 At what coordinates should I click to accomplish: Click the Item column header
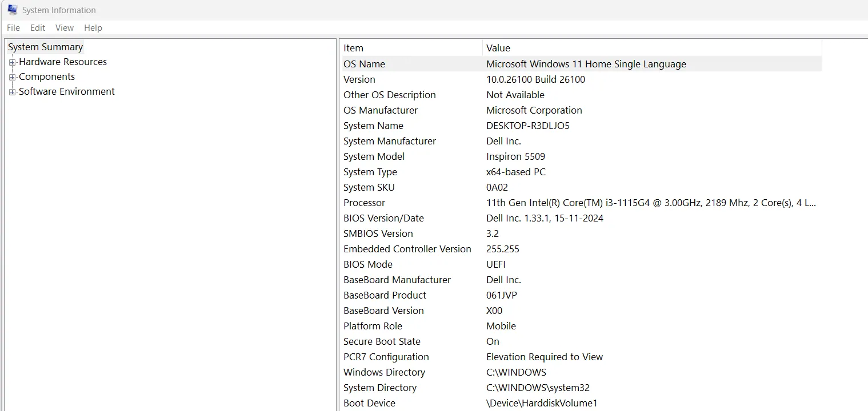[x=353, y=48]
